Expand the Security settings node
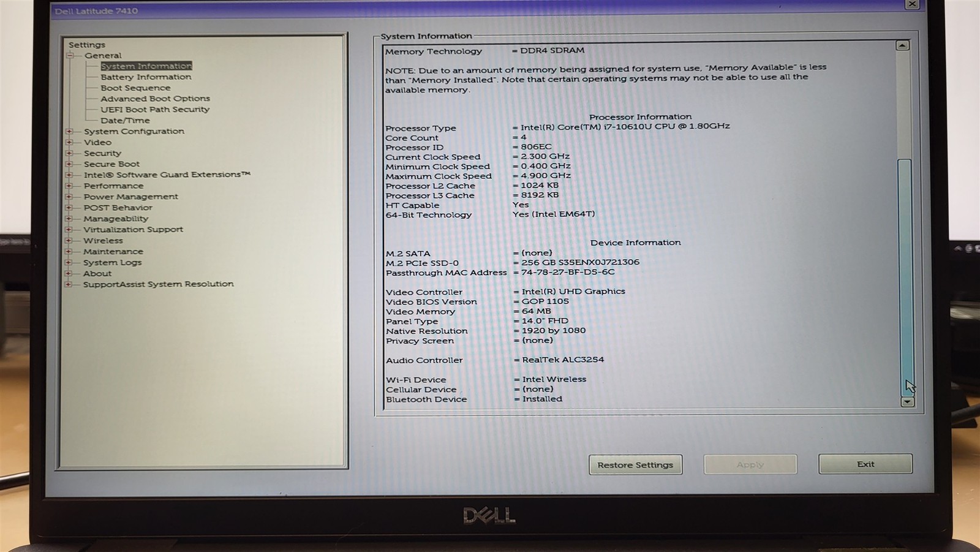 click(x=69, y=154)
